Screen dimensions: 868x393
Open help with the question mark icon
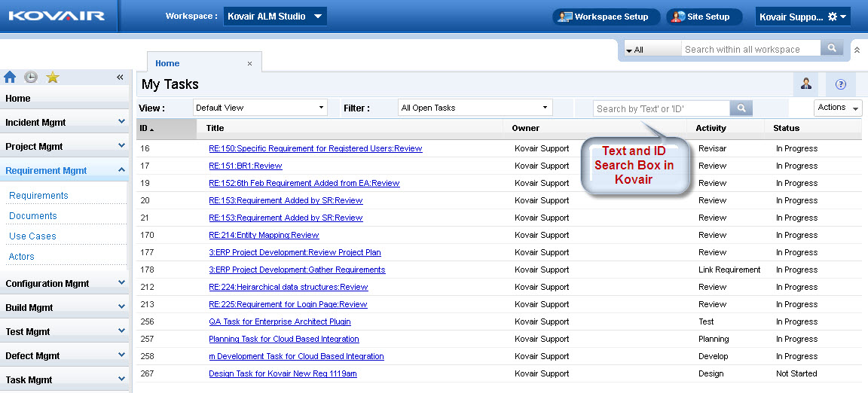840,84
